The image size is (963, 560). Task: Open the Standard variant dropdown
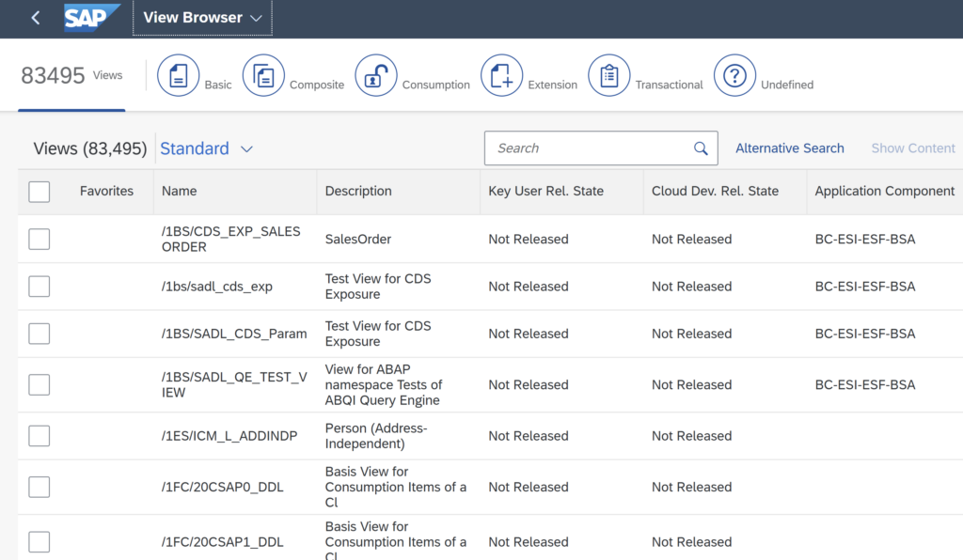click(206, 148)
